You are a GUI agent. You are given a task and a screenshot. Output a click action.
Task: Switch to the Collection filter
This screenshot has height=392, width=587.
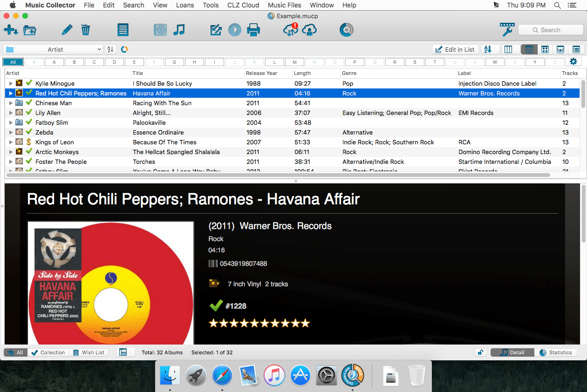(x=48, y=352)
